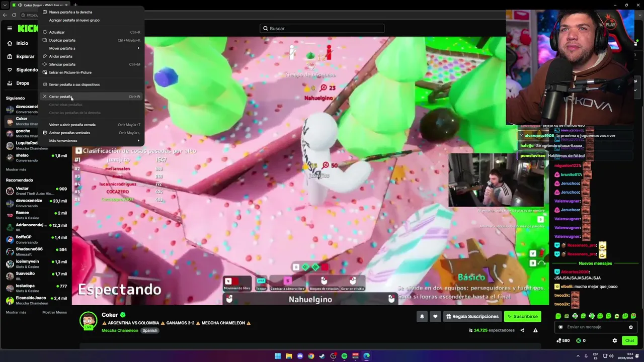Open the Kick hamburger sidebar menu
This screenshot has height=362, width=644.
pos(10,29)
